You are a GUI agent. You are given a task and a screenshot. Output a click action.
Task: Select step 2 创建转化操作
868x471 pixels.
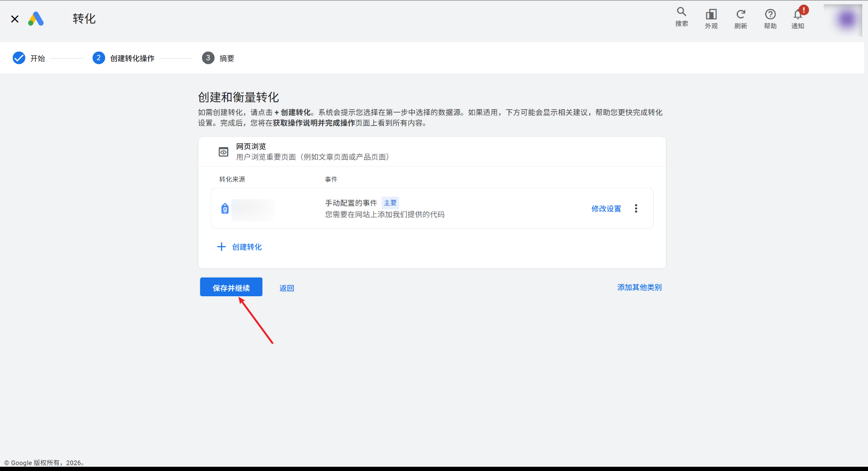pos(124,58)
